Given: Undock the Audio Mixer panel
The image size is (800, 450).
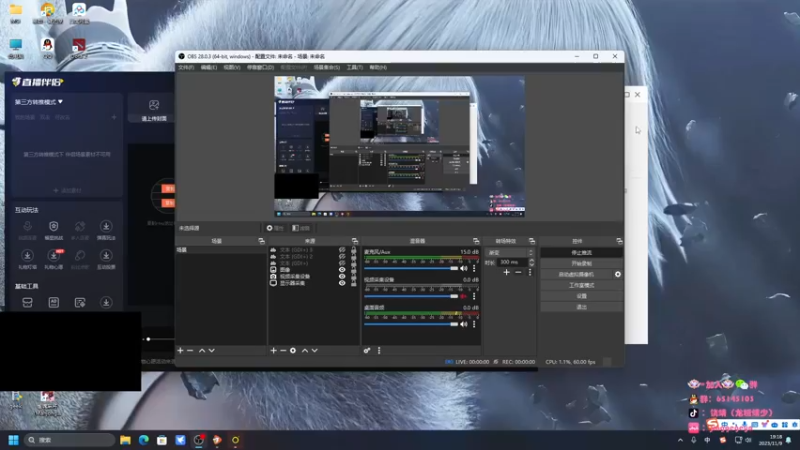Looking at the screenshot, I should [476, 241].
